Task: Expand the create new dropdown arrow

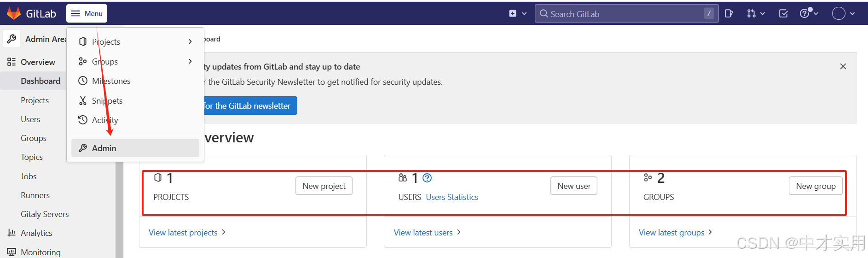Action: coord(524,13)
